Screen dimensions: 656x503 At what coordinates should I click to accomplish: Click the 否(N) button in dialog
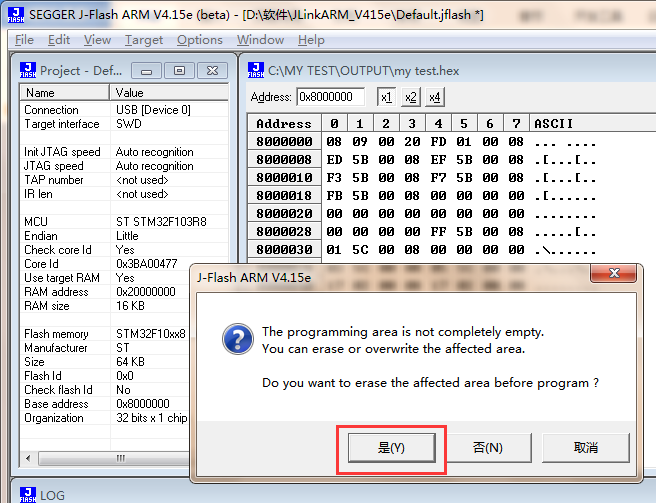click(488, 448)
